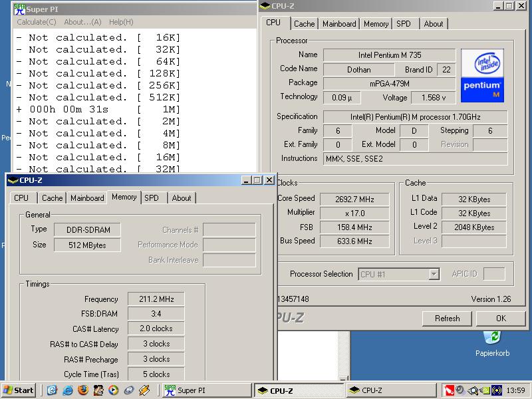Click the memory Type value DDR-SDRAM
The image size is (532, 399).
point(87,229)
